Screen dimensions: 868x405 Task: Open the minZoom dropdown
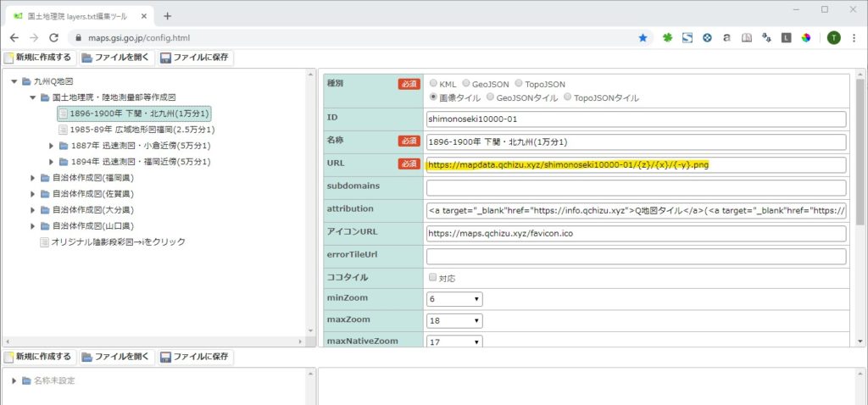coord(454,299)
